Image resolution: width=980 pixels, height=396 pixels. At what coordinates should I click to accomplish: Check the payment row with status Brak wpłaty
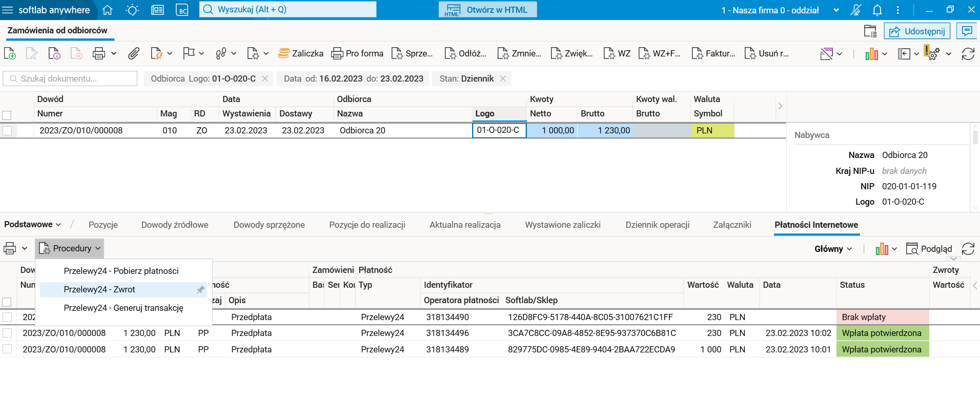pos(7,317)
